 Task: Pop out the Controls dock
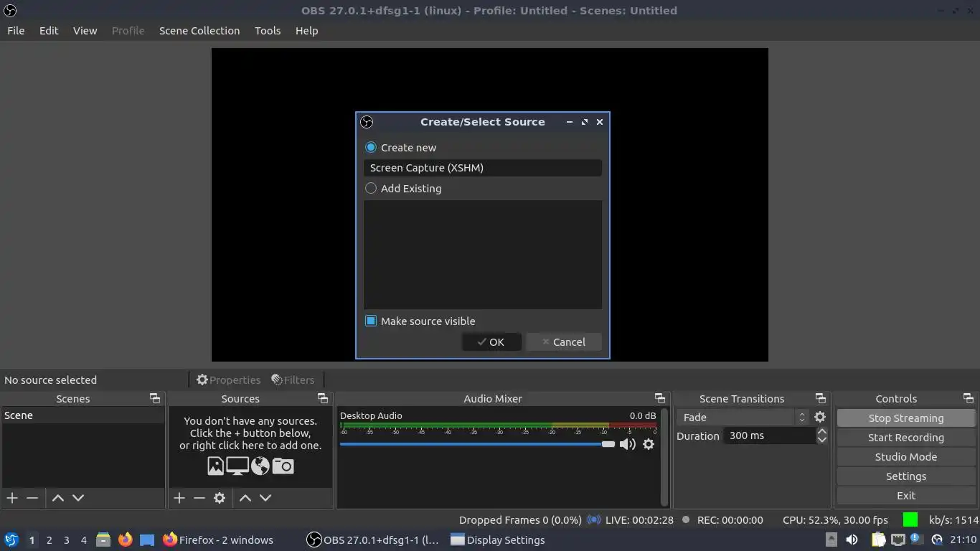pos(969,398)
